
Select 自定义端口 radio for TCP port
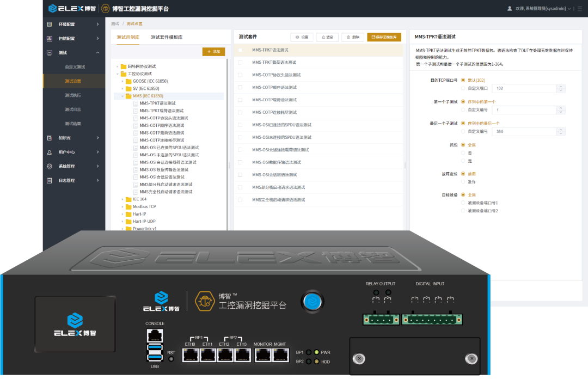point(463,88)
